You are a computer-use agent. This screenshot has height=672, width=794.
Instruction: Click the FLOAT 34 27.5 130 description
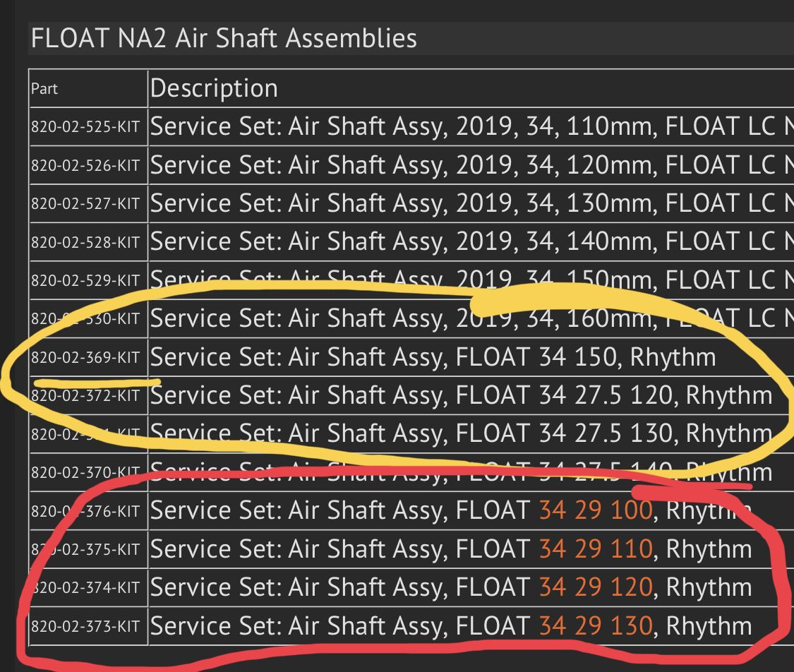pyautogui.click(x=462, y=434)
